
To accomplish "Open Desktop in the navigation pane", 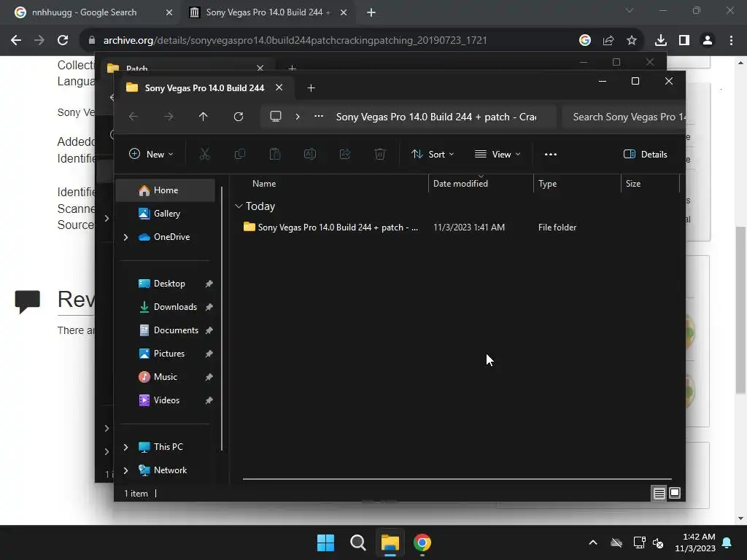I will [x=166, y=284].
